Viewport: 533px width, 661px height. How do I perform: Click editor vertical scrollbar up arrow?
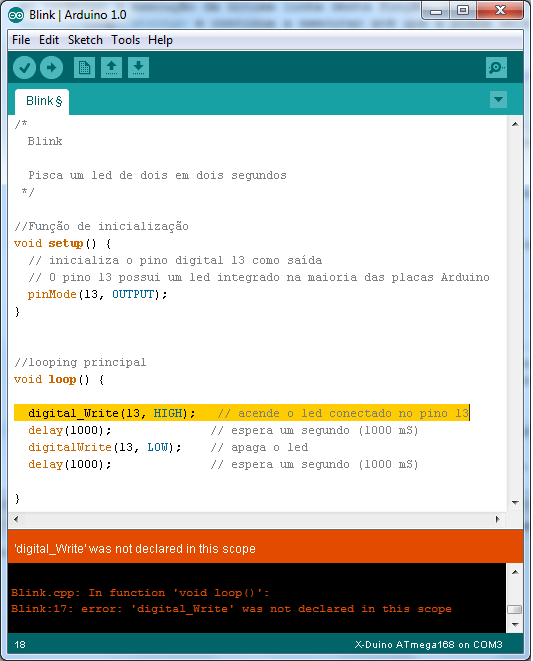click(x=515, y=124)
